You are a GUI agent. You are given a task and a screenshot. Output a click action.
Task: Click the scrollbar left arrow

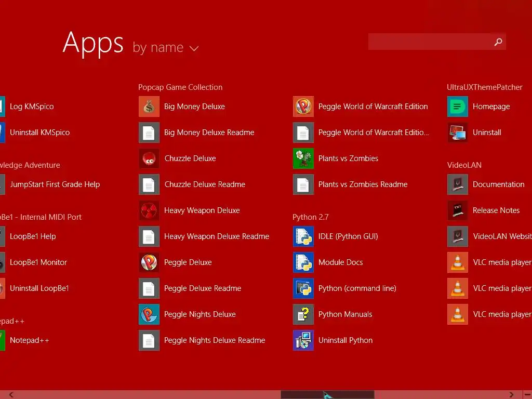[11, 395]
